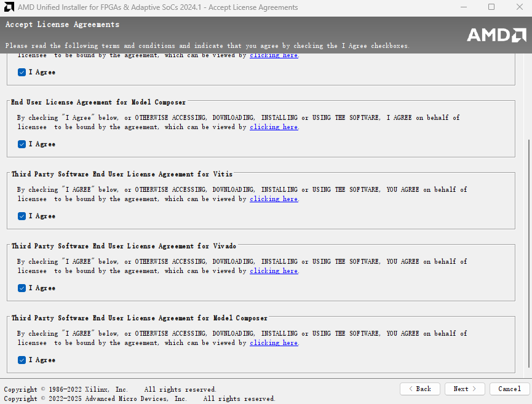
Task: Open the topmost 'clicking here' agreement link
Action: [274, 55]
